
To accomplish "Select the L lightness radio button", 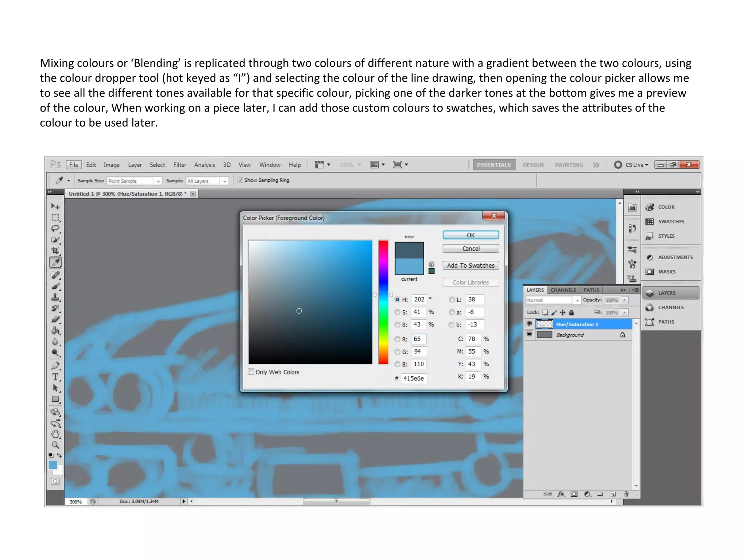I will (452, 300).
